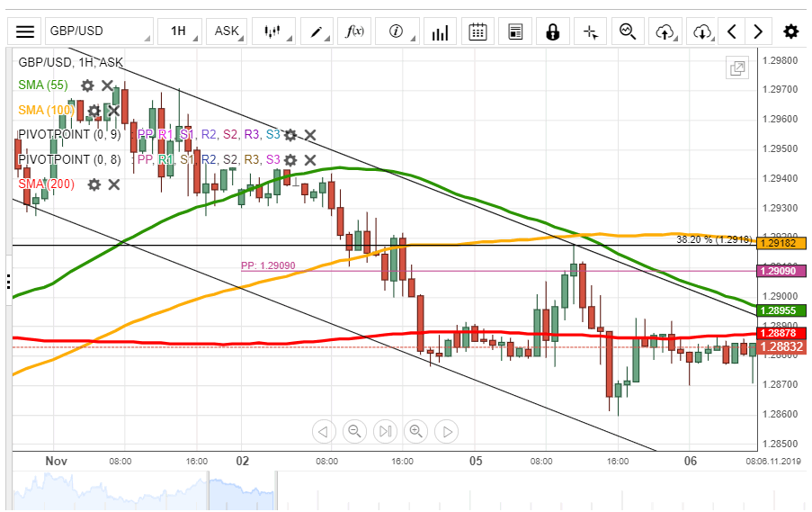Open the cloud upload save menu
The width and height of the screenshot is (812, 512).
[665, 31]
